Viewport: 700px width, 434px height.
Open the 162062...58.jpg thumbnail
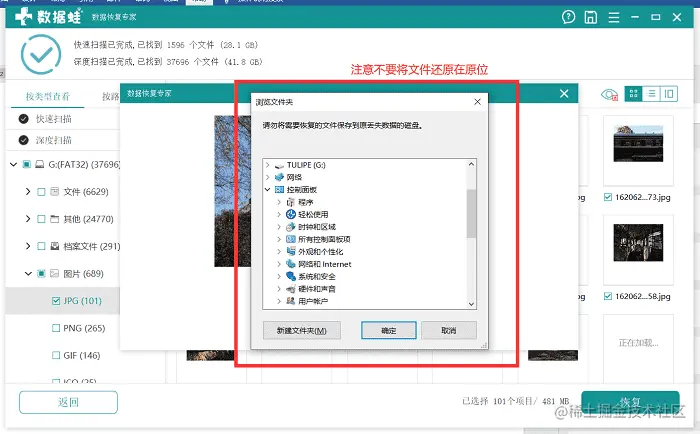coord(638,242)
